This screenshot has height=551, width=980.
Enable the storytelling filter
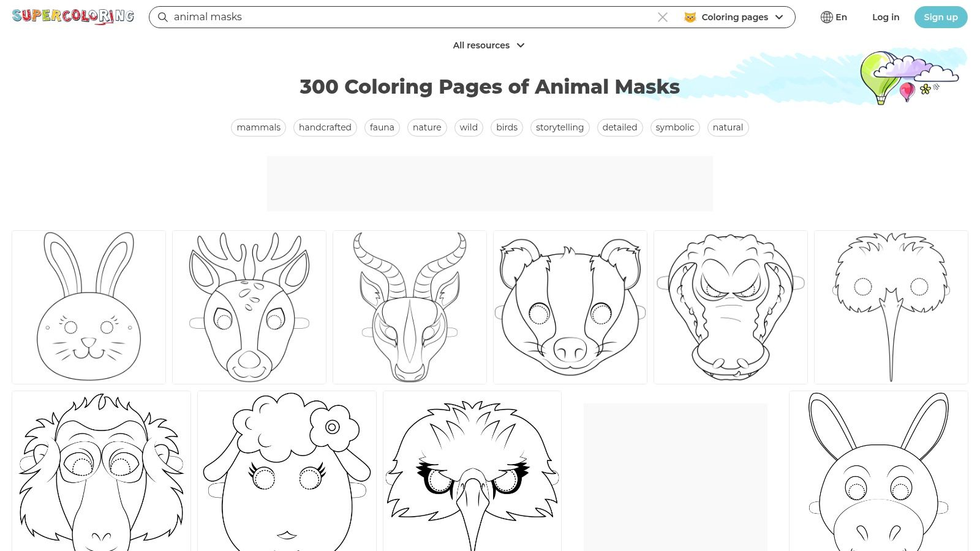(559, 127)
